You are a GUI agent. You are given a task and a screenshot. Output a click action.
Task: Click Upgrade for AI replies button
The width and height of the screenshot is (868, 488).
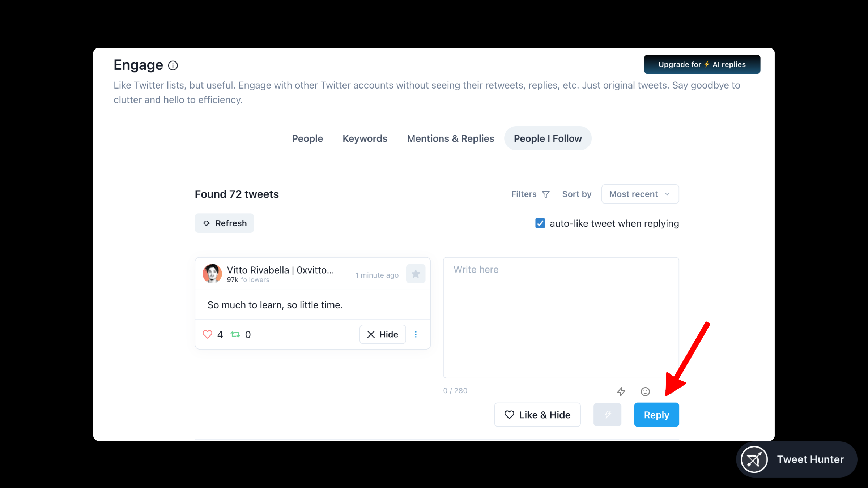click(x=702, y=64)
